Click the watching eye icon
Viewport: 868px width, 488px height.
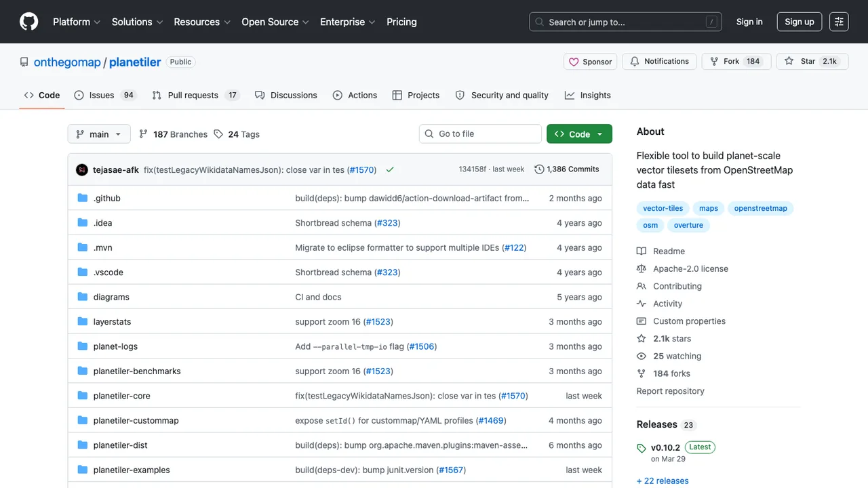tap(642, 357)
